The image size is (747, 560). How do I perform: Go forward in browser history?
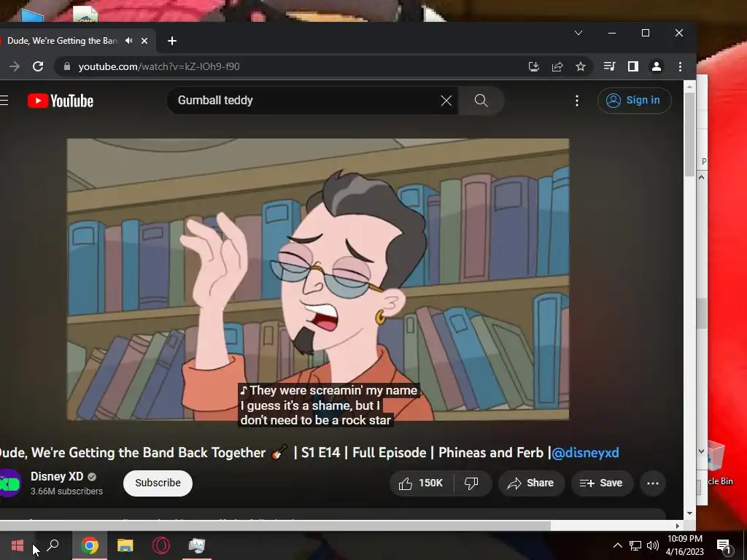tap(15, 66)
